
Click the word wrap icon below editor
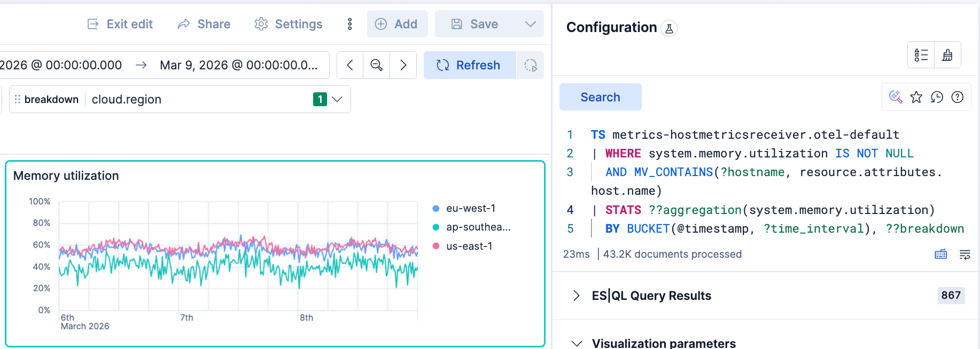(x=965, y=255)
